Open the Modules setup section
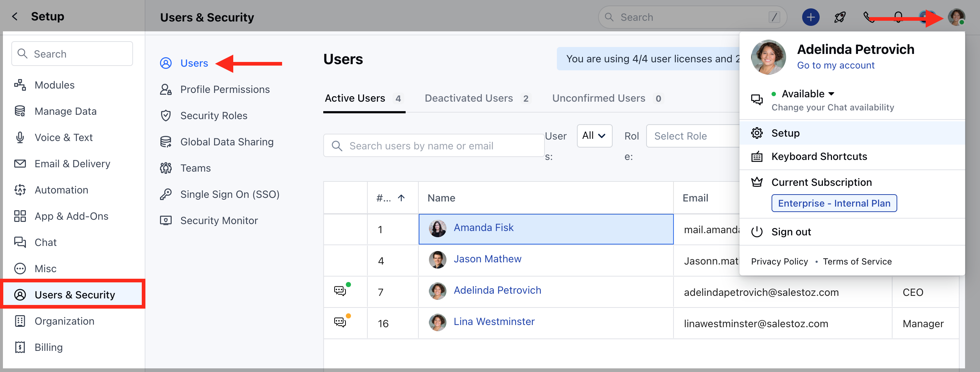This screenshot has height=372, width=980. (54, 85)
